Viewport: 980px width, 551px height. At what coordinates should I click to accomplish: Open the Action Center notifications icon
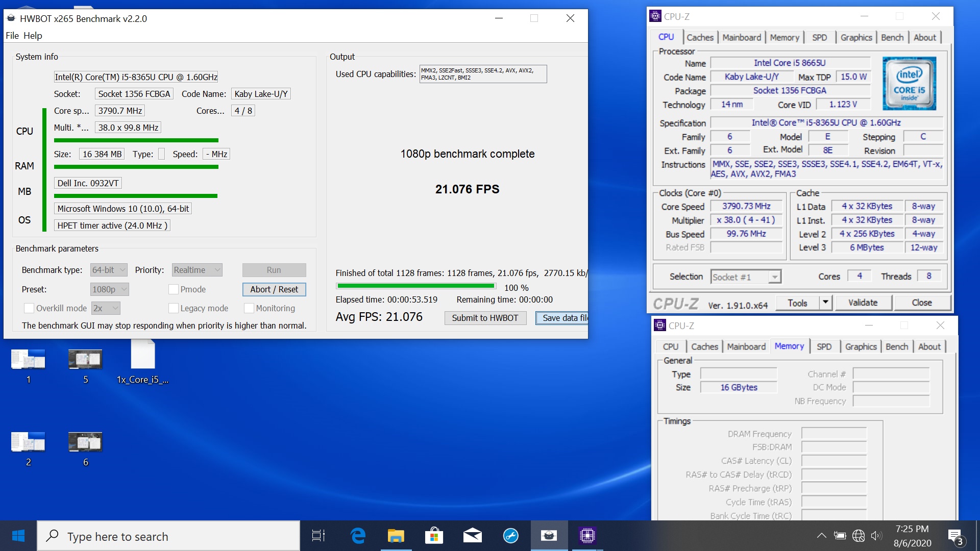[955, 537]
